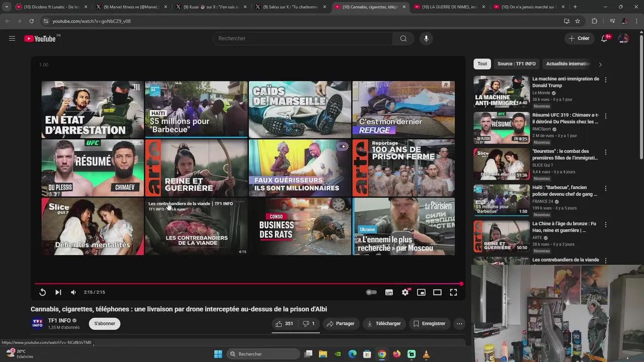Subscribe to TF1 INFO with S'abonner

pyautogui.click(x=105, y=324)
